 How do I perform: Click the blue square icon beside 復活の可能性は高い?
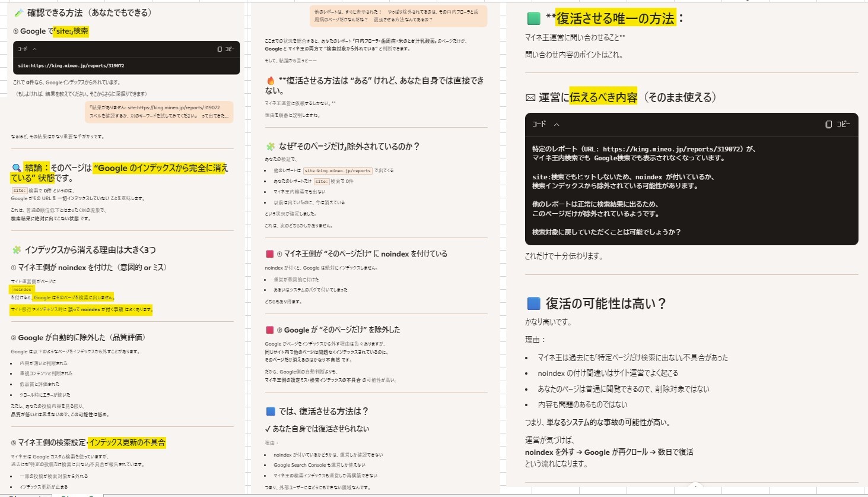click(533, 304)
